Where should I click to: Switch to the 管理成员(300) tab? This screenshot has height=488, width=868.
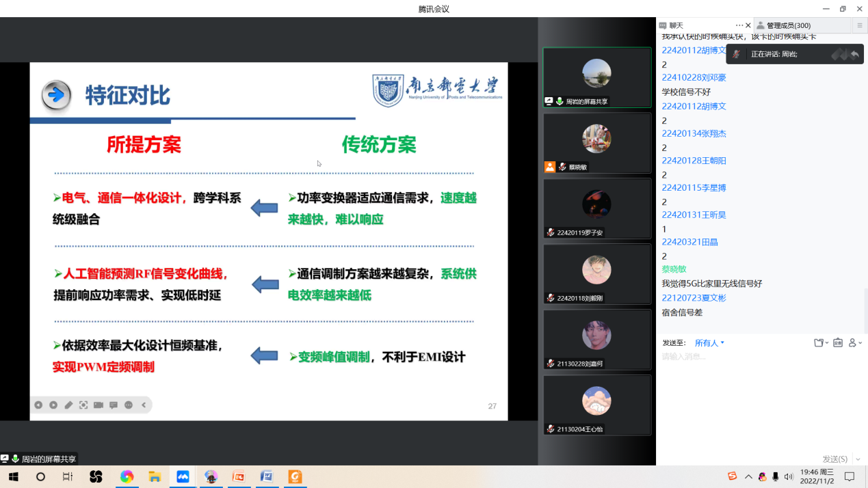point(788,25)
